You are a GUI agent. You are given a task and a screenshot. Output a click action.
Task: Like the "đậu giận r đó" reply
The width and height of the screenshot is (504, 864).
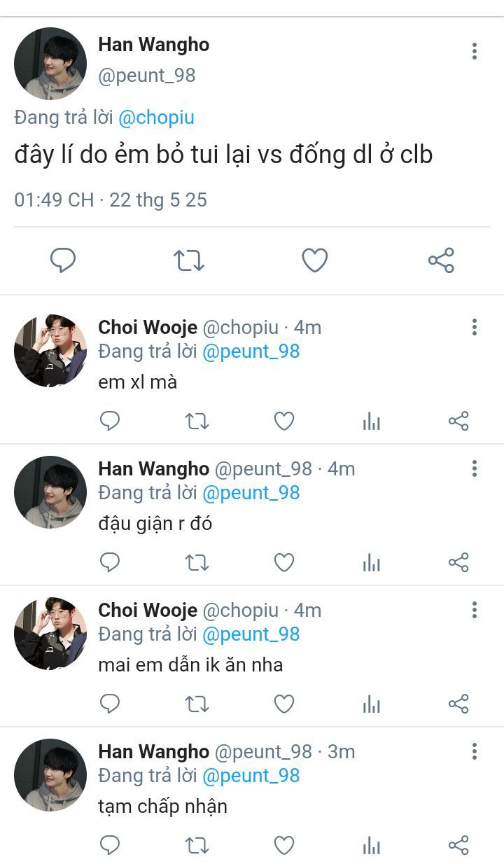283,562
